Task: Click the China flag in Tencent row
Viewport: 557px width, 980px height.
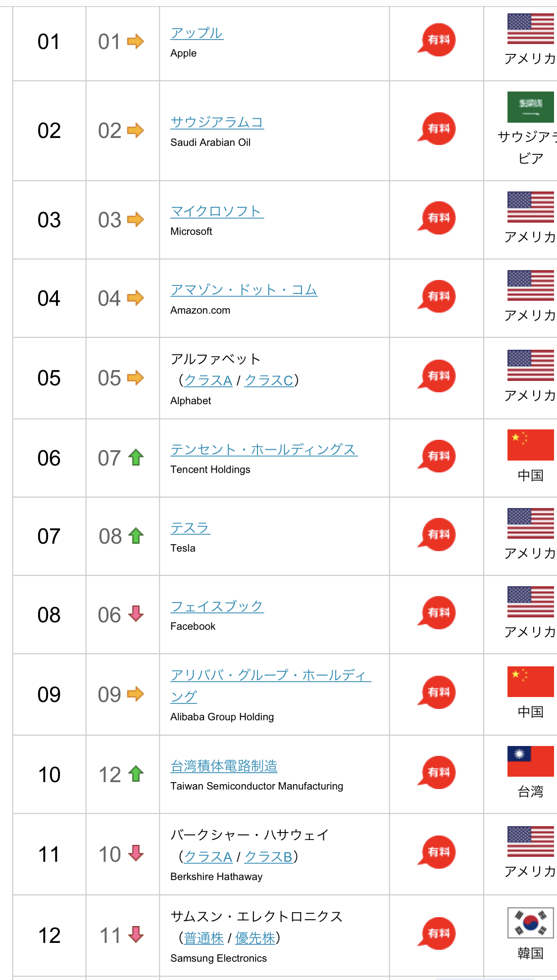Action: [530, 445]
